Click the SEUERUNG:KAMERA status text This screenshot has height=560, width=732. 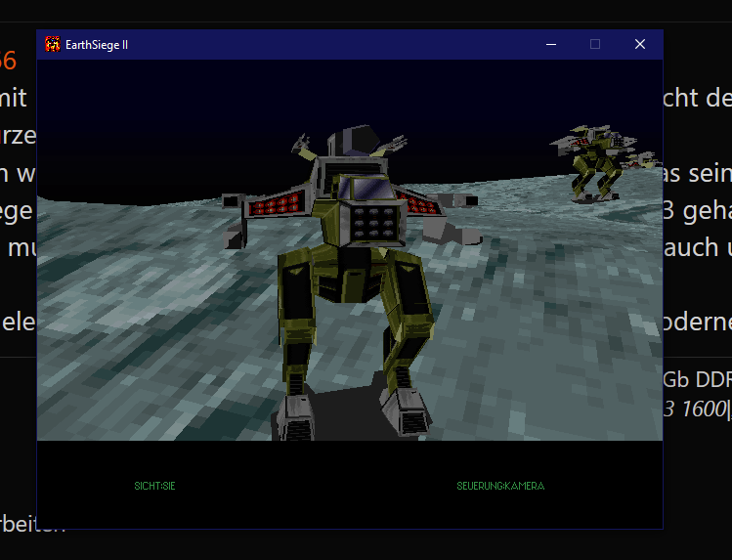[500, 486]
